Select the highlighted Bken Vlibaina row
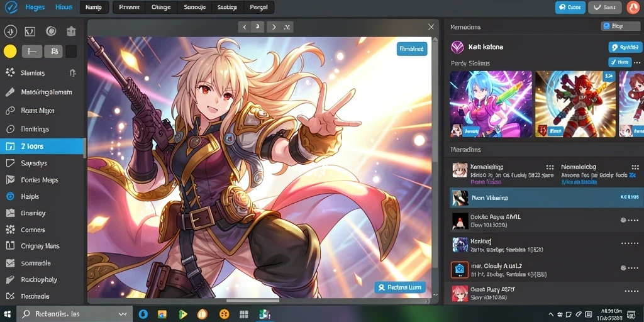Screen dimensions: 644x322 (545, 197)
